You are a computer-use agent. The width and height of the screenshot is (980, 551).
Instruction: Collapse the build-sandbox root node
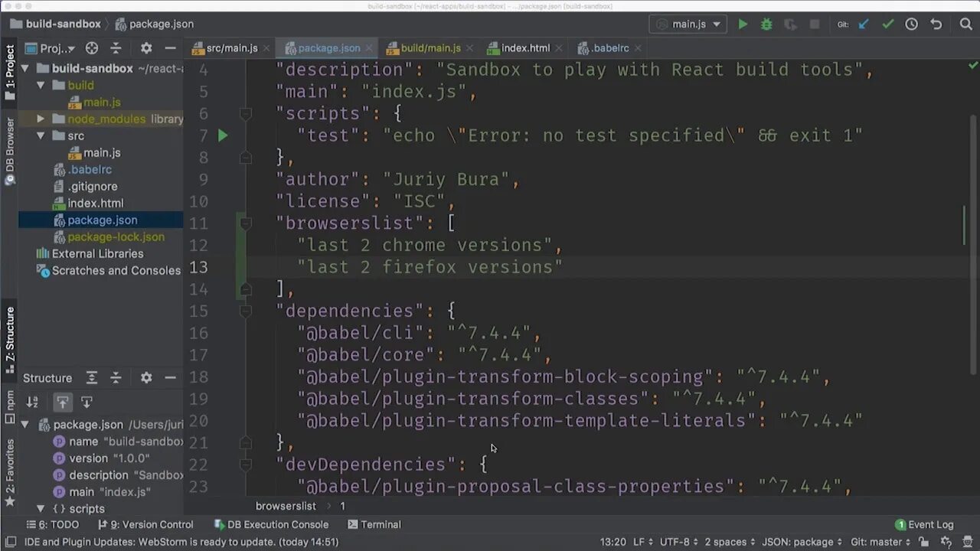(x=25, y=69)
